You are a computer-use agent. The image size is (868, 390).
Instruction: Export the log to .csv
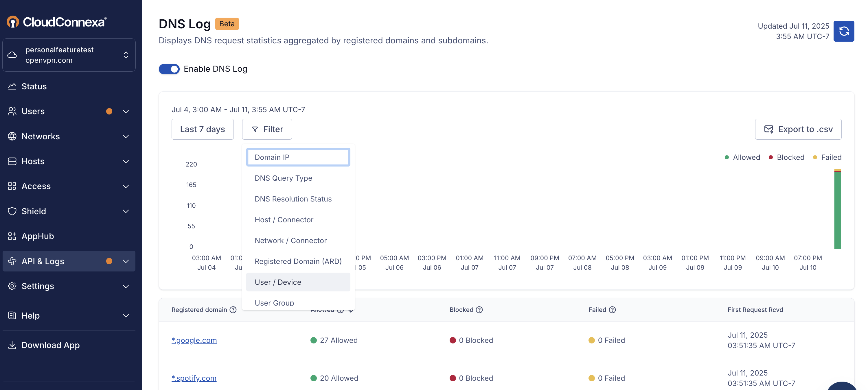tap(798, 129)
